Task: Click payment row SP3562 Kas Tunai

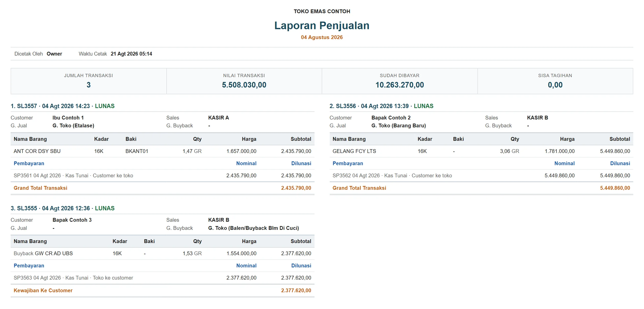Action: (481, 176)
